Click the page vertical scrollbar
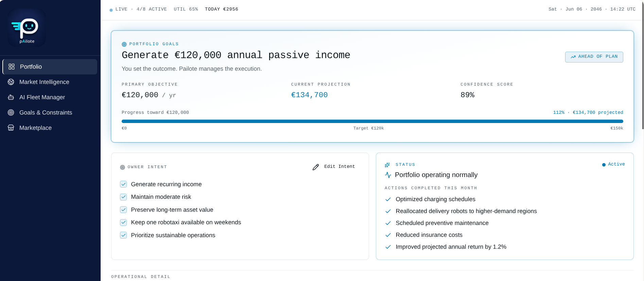 (x=642, y=65)
